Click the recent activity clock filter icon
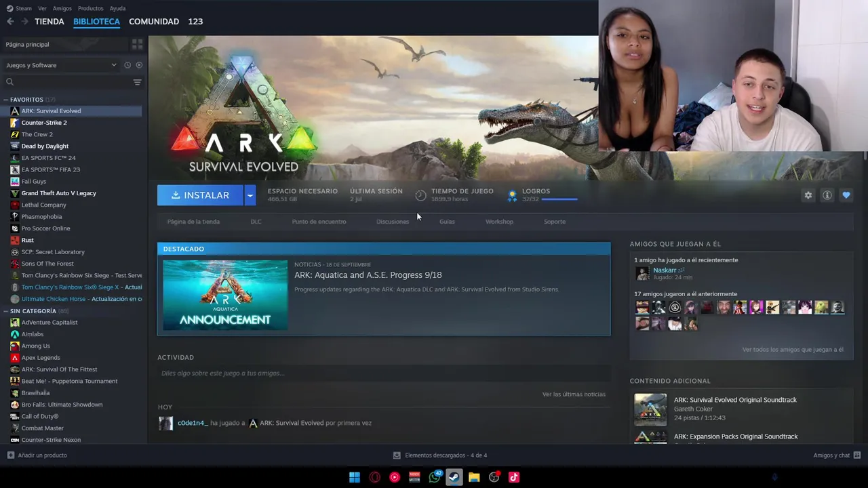This screenshot has height=488, width=868. point(127,65)
